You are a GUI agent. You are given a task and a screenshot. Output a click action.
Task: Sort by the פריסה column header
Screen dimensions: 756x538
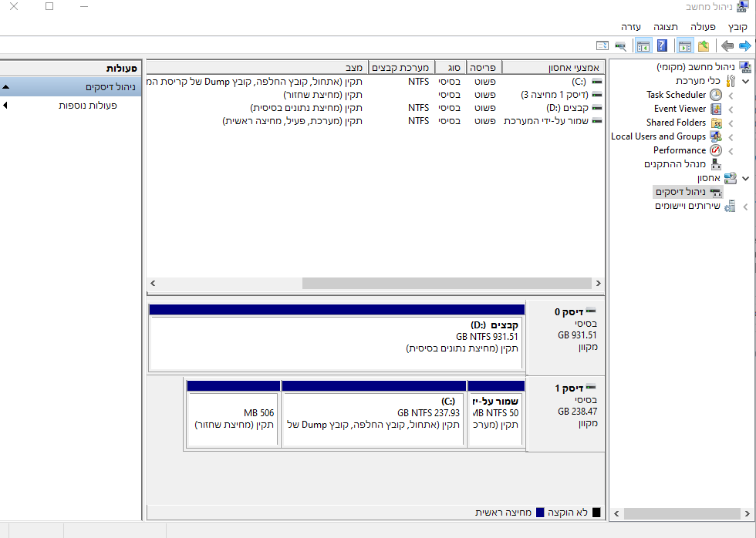point(483,67)
